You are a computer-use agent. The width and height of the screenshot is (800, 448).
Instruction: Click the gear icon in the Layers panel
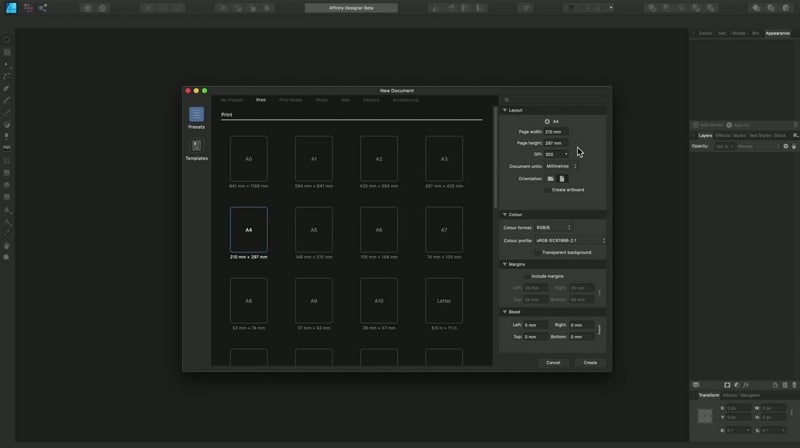pyautogui.click(x=786, y=146)
